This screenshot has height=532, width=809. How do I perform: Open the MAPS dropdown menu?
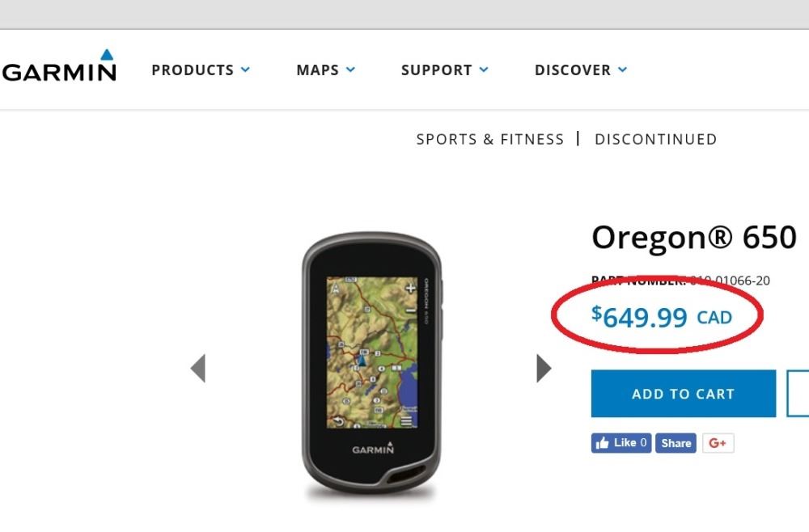click(x=325, y=70)
